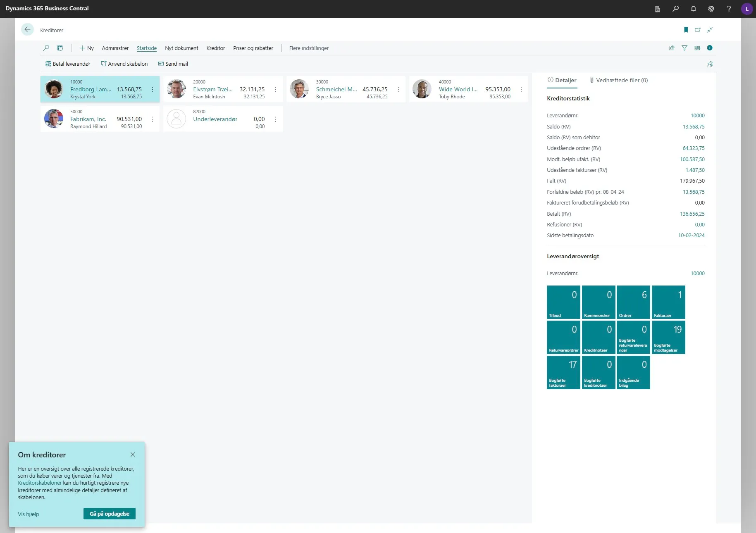Click Sidste betalingsdato value 10-02-2024
This screenshot has width=756, height=533.
[692, 236]
